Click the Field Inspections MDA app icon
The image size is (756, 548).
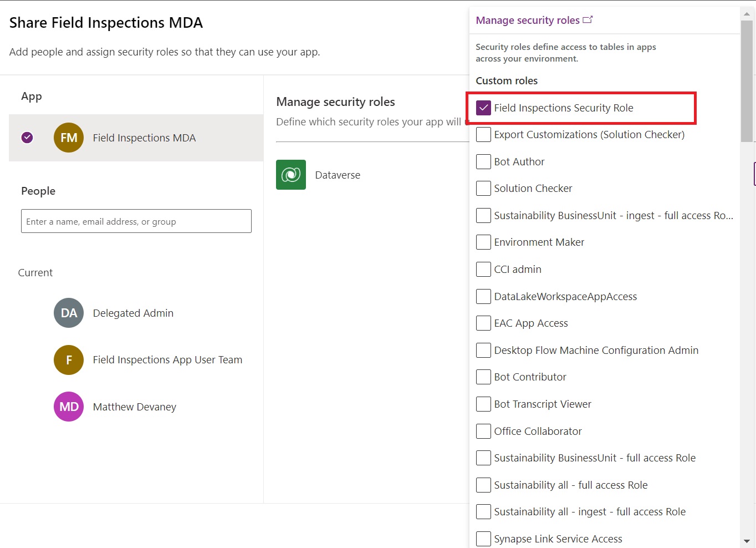[68, 138]
